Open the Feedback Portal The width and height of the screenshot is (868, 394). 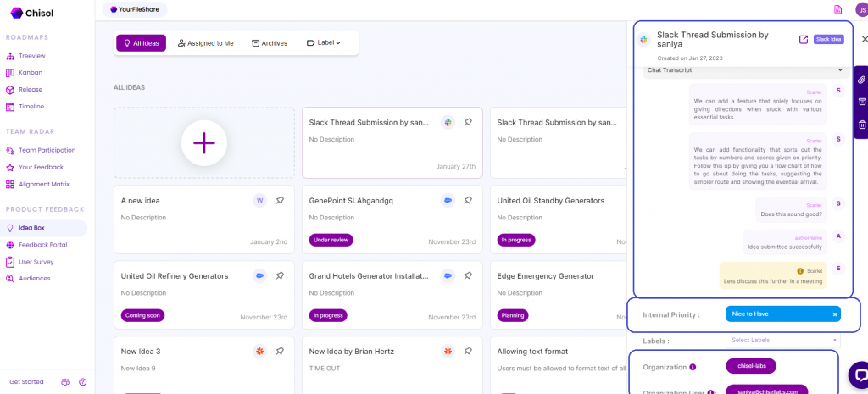[42, 245]
